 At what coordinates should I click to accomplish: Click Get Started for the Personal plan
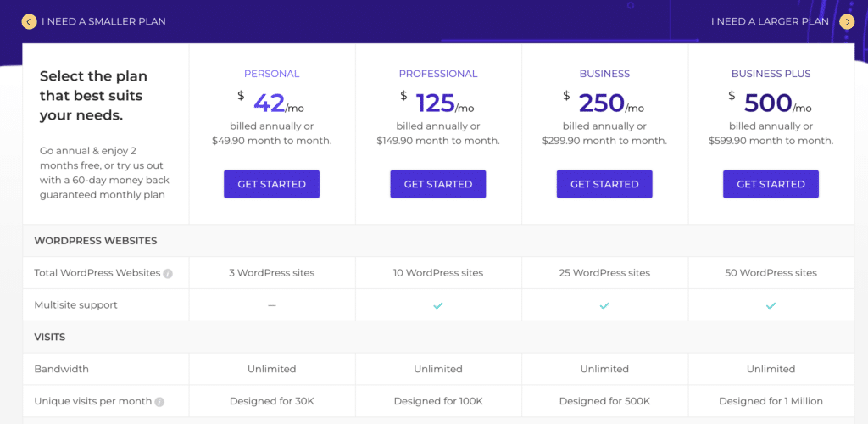point(272,184)
